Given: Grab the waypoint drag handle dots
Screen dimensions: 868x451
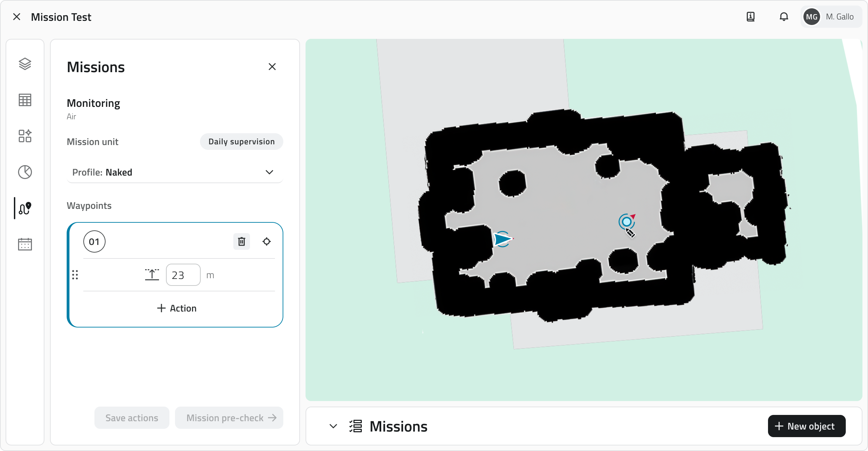Looking at the screenshot, I should pyautogui.click(x=75, y=275).
